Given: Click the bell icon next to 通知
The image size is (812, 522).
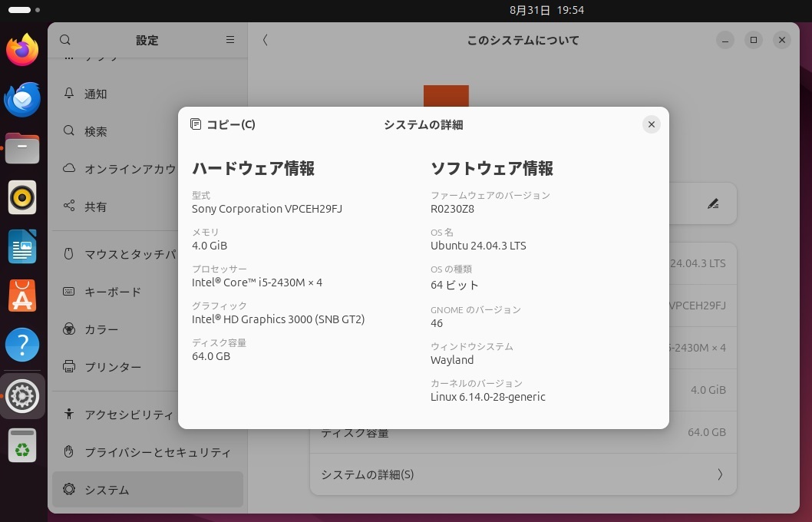Looking at the screenshot, I should click(x=69, y=93).
